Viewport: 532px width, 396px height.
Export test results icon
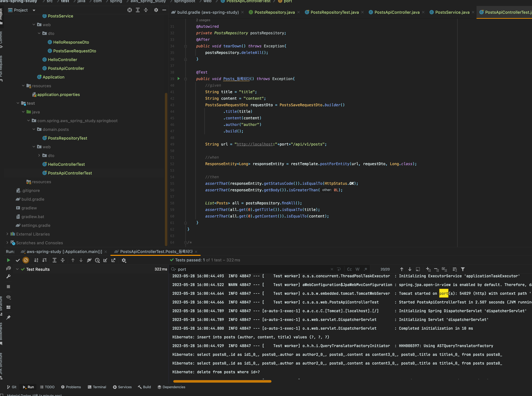coord(113,260)
